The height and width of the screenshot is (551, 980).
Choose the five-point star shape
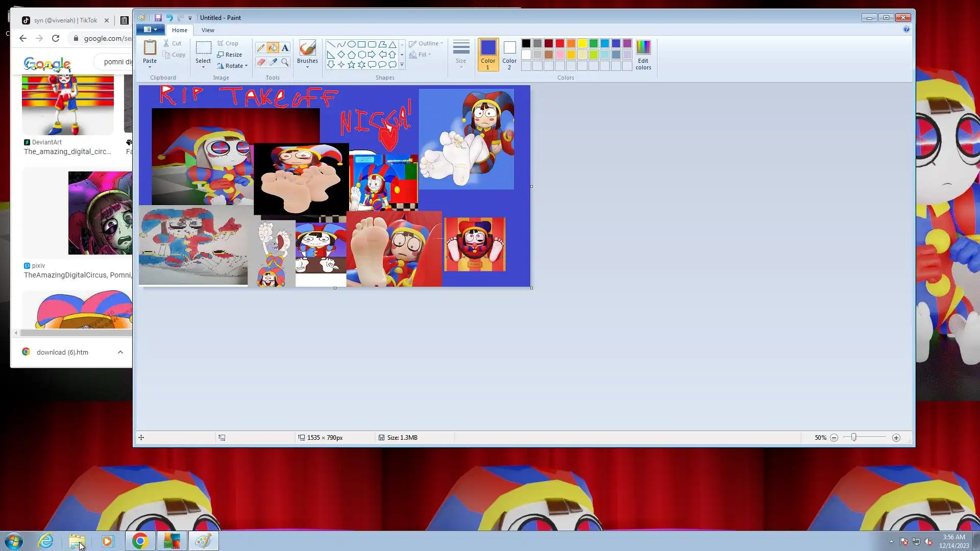point(351,65)
